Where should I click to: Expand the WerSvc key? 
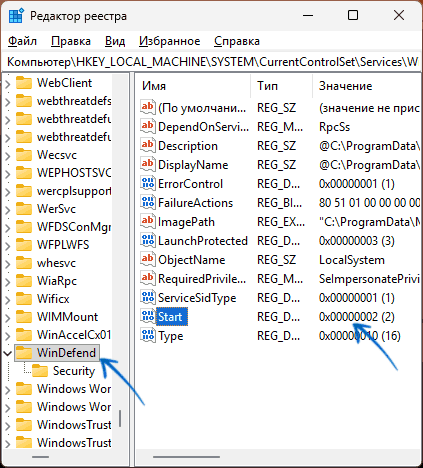tap(7, 209)
